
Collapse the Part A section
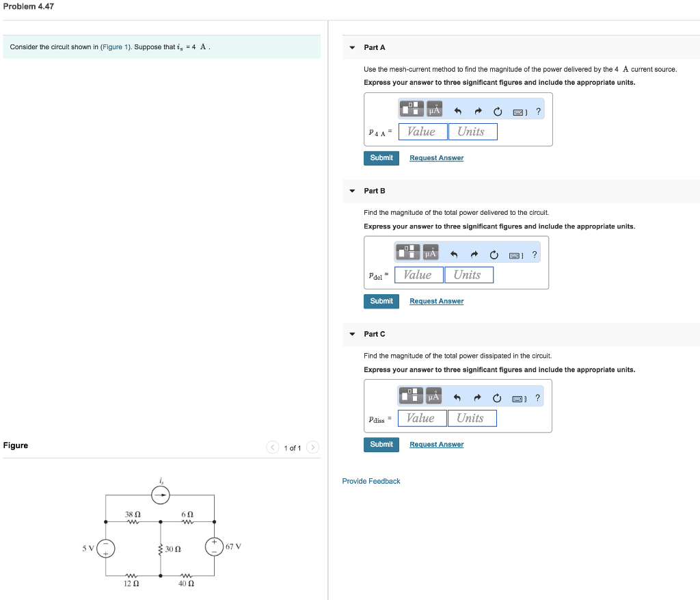tap(351, 47)
